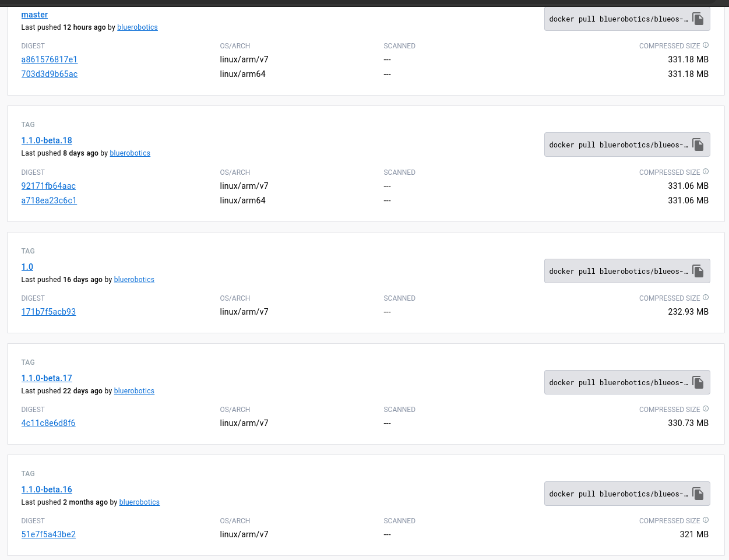View digest a861576817e1 for linux/arm/v7
The image size is (729, 560).
(x=49, y=59)
